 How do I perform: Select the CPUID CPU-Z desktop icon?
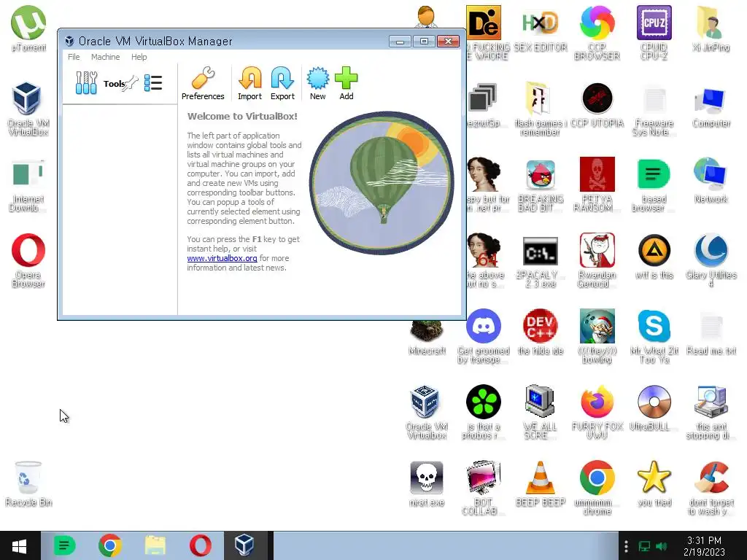tap(654, 32)
